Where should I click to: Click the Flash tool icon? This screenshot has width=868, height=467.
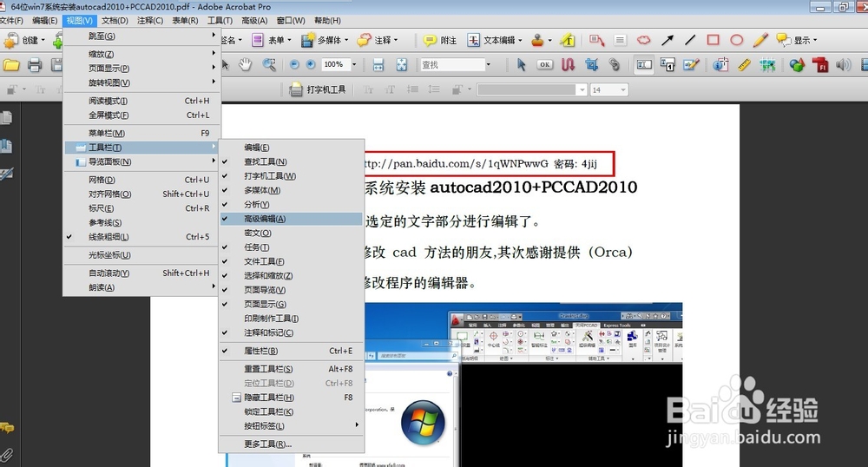pyautogui.click(x=820, y=65)
